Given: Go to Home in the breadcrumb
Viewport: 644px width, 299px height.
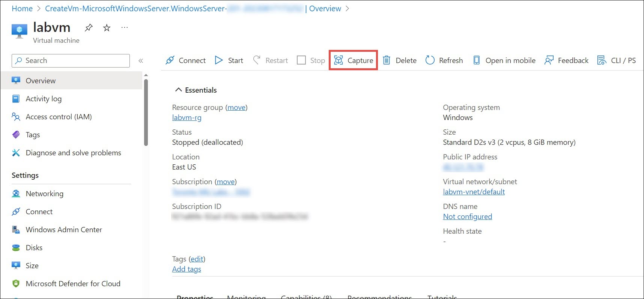Looking at the screenshot, I should click(22, 9).
